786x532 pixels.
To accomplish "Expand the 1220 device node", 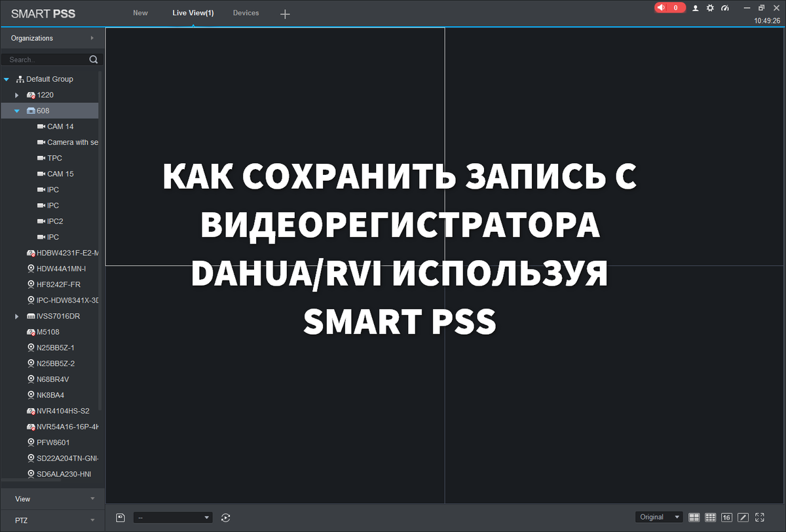I will point(18,95).
